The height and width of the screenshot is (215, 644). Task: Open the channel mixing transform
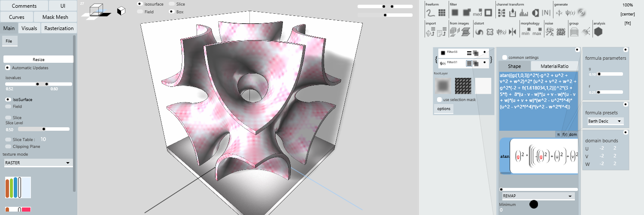click(x=501, y=13)
